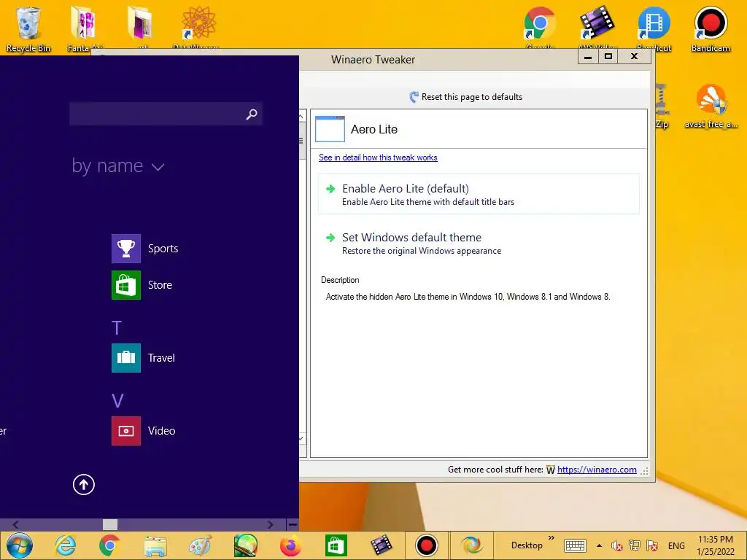Open the Store app tile
This screenshot has height=560, width=747.
click(x=125, y=285)
